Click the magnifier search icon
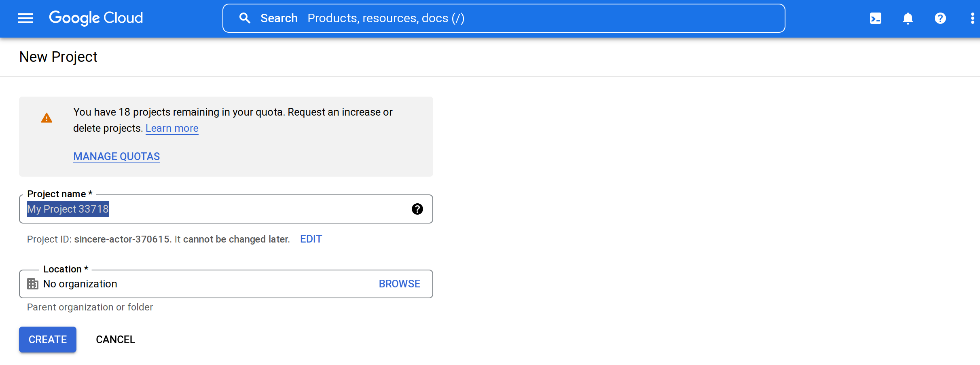Image resolution: width=980 pixels, height=365 pixels. pyautogui.click(x=245, y=18)
